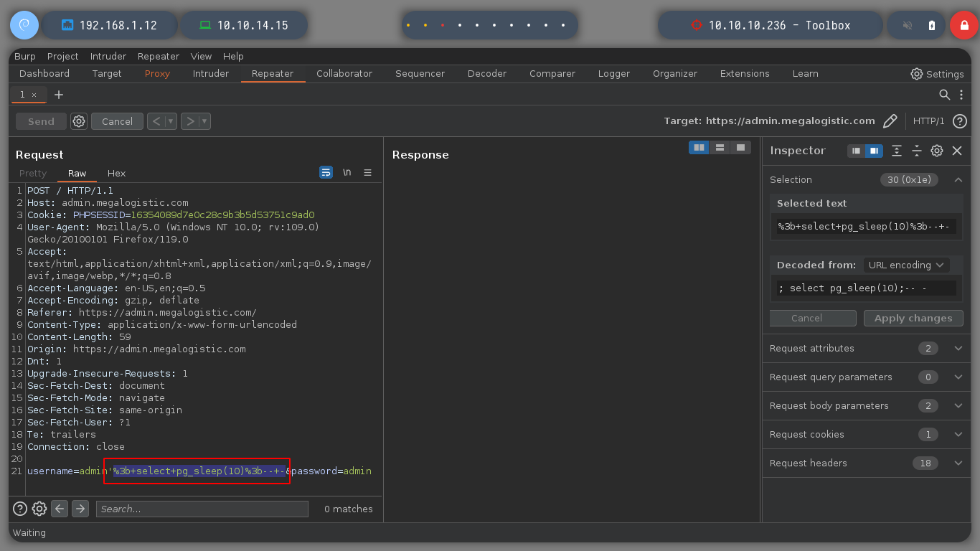
Task: Switch Inspector to right-docked layout
Action: (873, 151)
